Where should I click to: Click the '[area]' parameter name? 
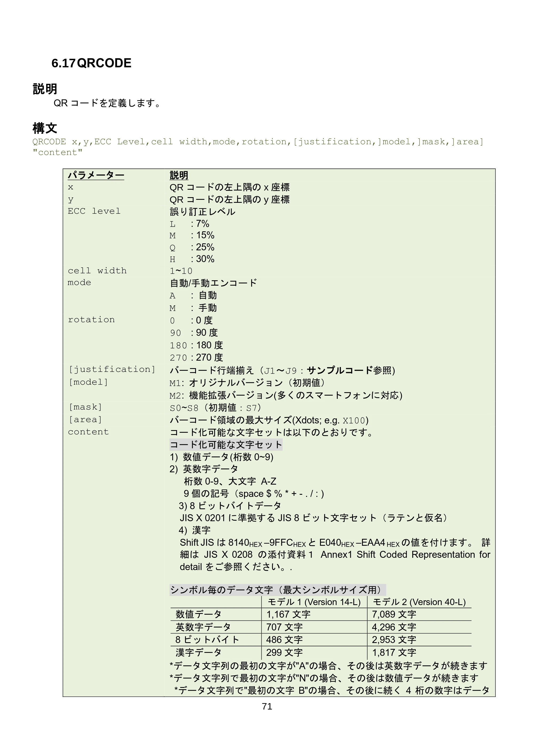click(x=85, y=419)
